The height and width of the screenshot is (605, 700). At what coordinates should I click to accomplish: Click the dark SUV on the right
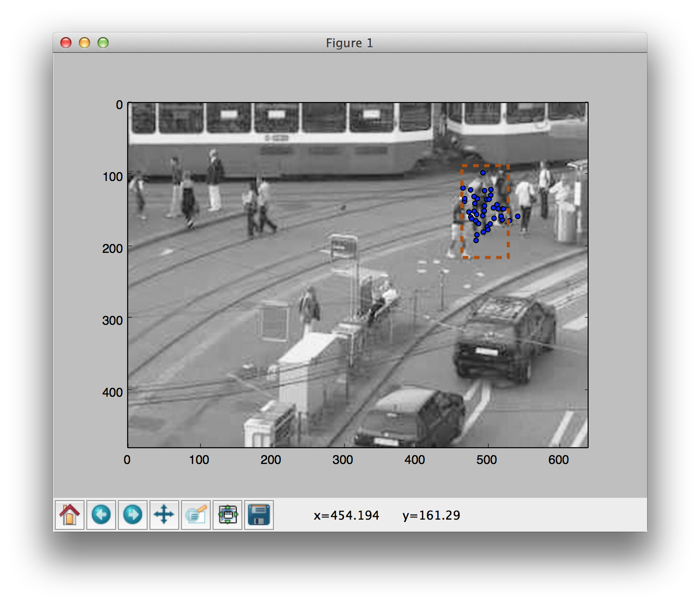point(505,340)
